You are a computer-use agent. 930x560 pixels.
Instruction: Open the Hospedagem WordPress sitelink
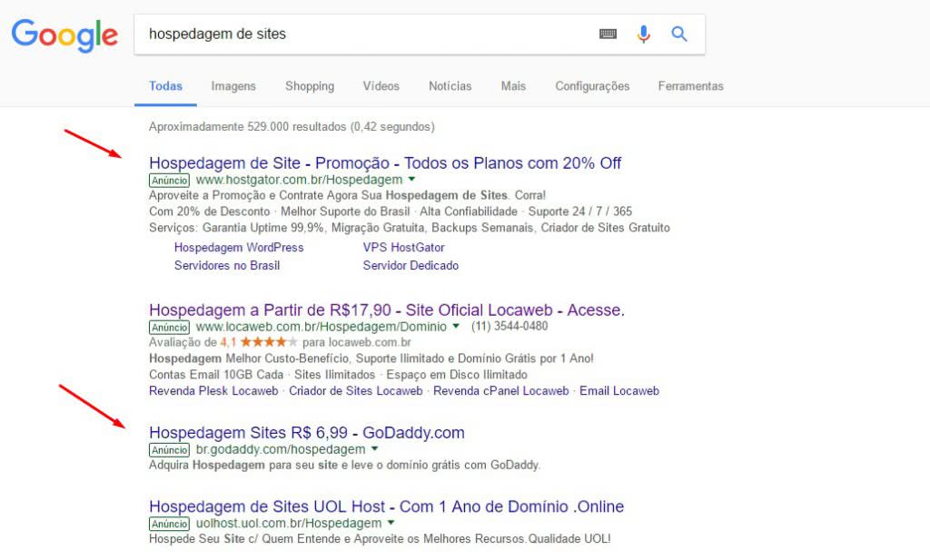[x=239, y=248]
